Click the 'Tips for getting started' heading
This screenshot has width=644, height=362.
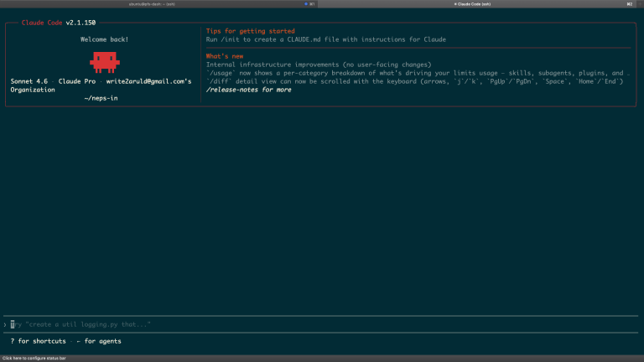click(x=250, y=31)
